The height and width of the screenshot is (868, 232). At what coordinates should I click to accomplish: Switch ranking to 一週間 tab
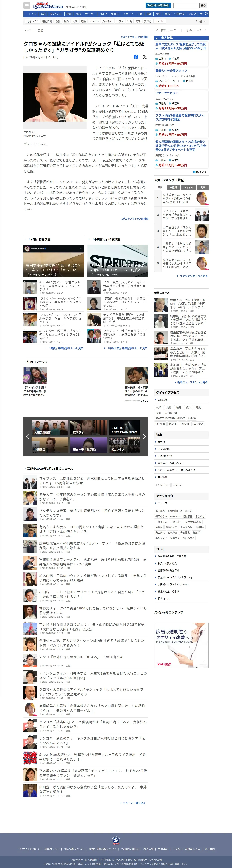[x=173, y=187]
